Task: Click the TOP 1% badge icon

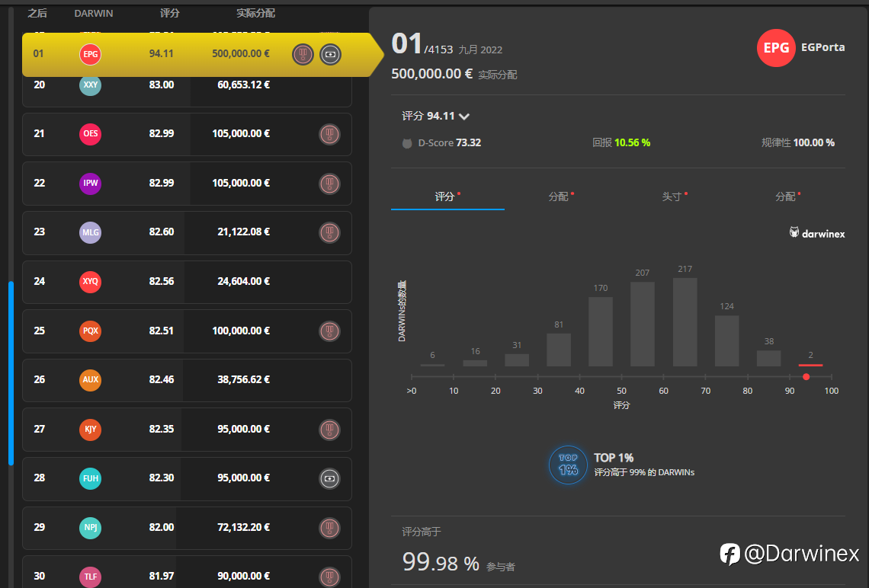Action: point(568,465)
